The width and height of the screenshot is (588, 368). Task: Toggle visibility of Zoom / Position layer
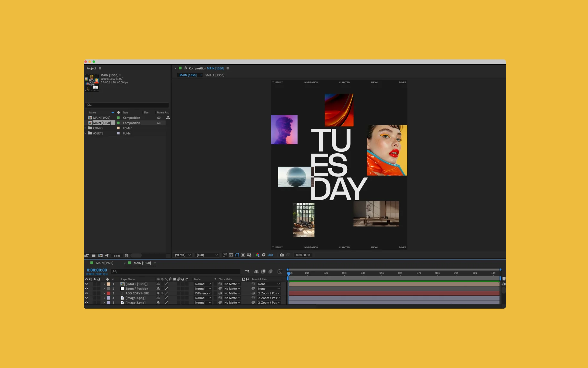(x=86, y=289)
